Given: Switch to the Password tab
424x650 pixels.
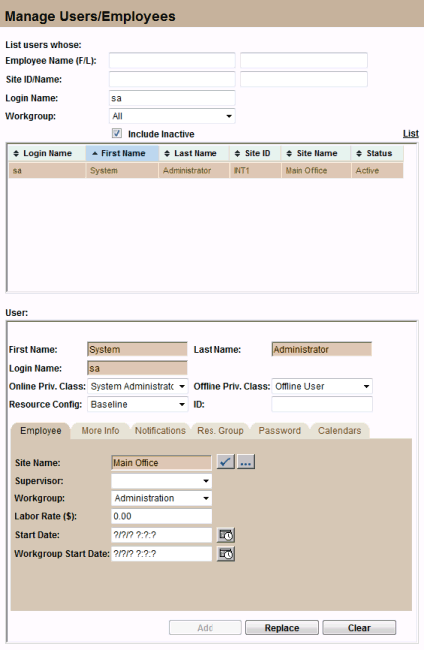Looking at the screenshot, I should pos(280,431).
